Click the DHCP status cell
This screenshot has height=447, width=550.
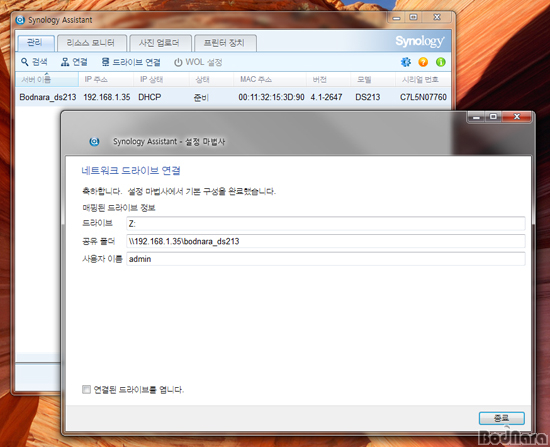[149, 97]
